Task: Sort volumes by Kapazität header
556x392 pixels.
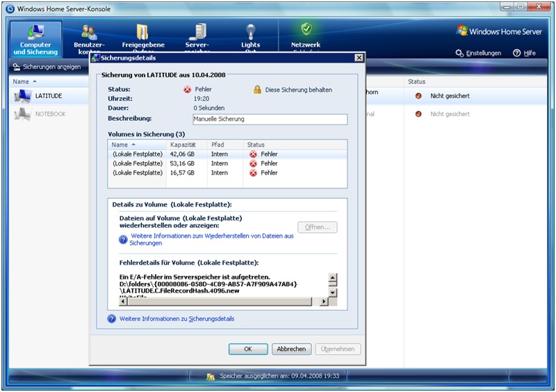Action: coord(187,145)
